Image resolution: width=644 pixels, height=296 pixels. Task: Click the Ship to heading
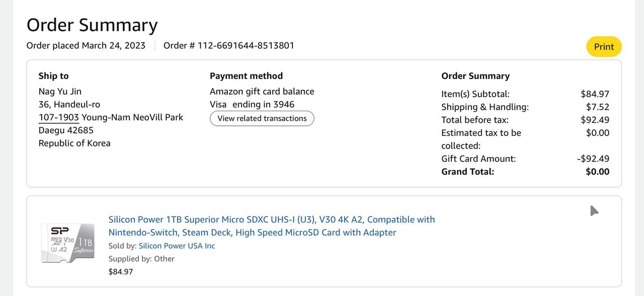click(53, 76)
